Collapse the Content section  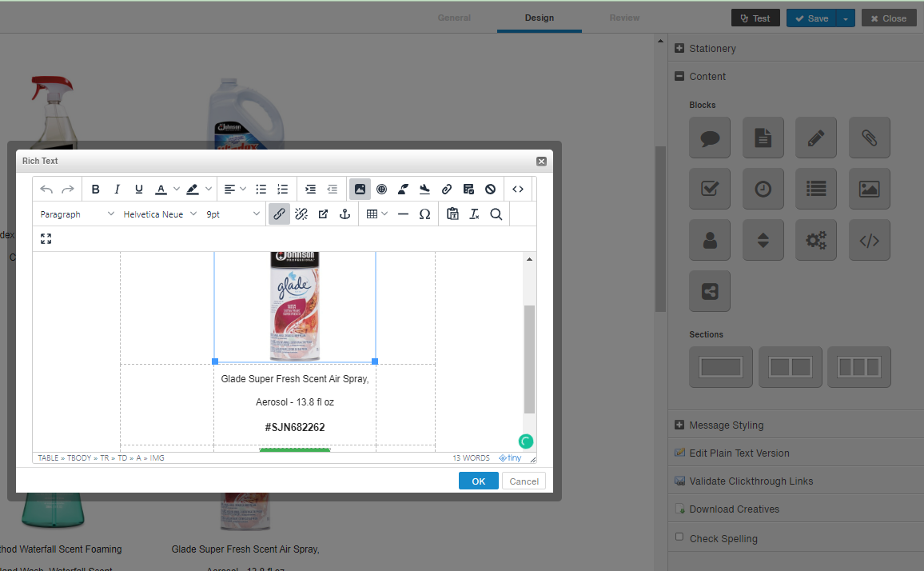pyautogui.click(x=679, y=76)
